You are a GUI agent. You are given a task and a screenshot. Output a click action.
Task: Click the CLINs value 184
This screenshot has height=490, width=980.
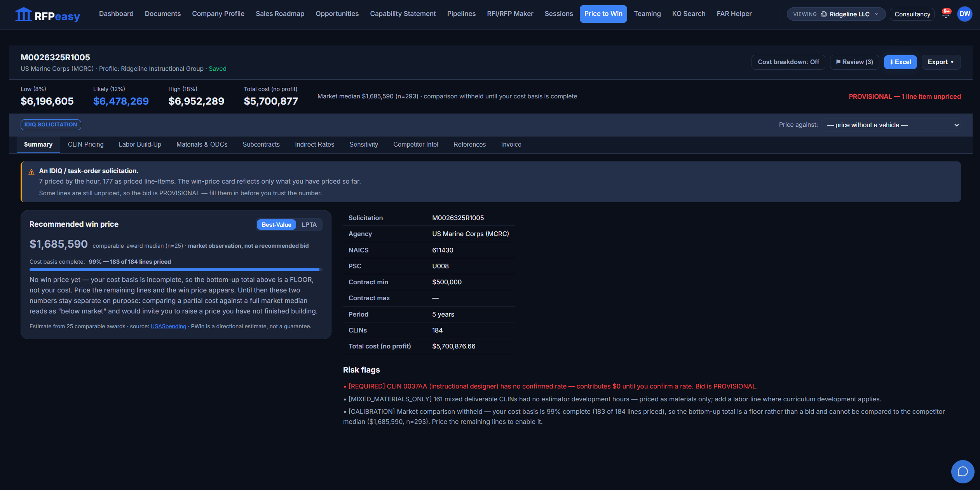pos(437,330)
